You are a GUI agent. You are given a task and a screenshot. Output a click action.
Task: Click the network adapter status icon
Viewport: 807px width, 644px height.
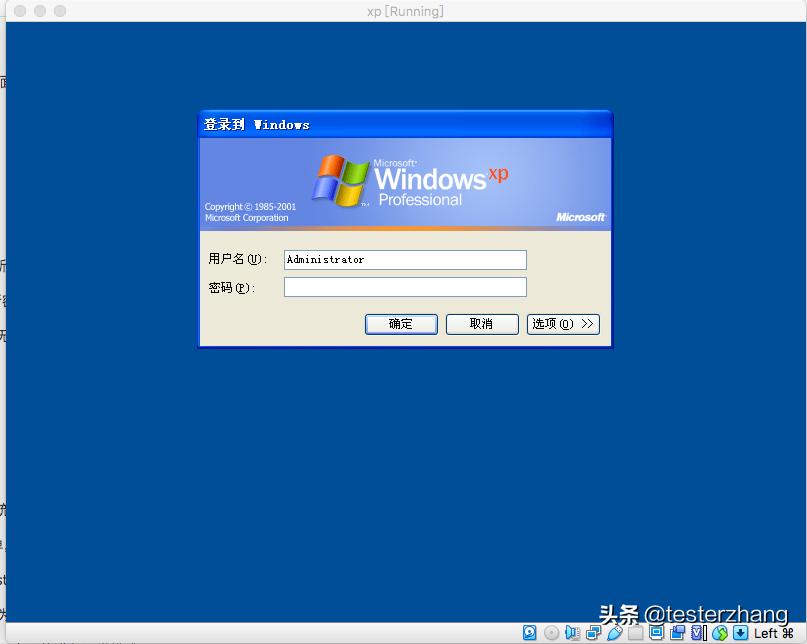click(x=593, y=632)
